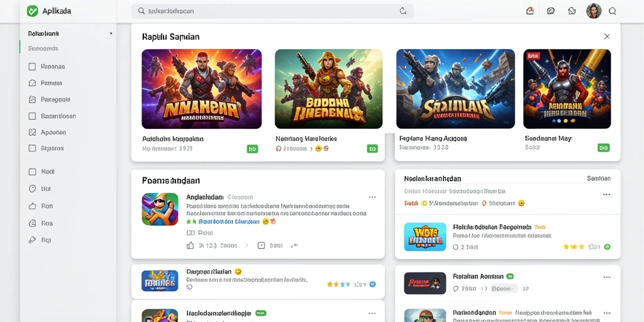Click the Bon sidebar icon
The width and height of the screenshot is (644, 322).
click(x=32, y=206)
